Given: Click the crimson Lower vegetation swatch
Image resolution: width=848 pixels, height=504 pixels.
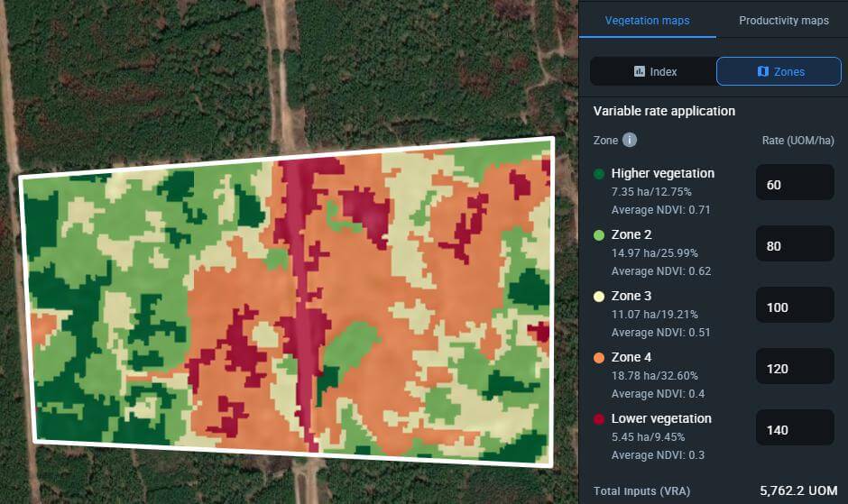Looking at the screenshot, I should (x=599, y=419).
